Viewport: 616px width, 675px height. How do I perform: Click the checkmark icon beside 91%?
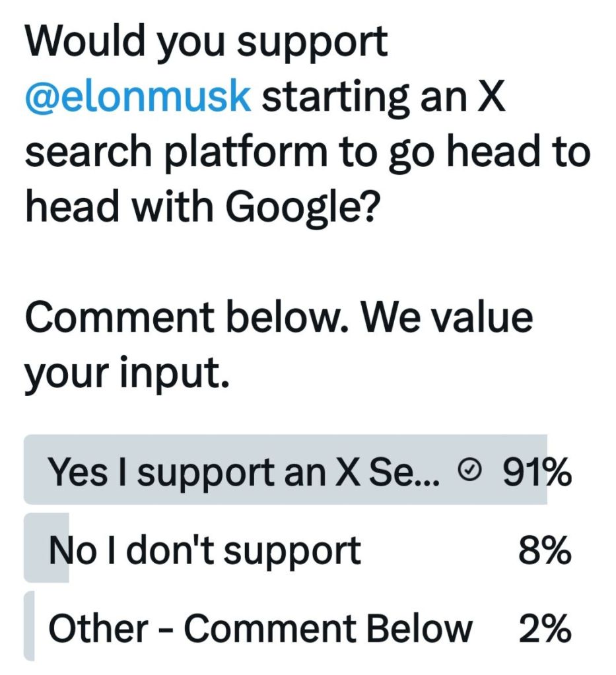467,470
